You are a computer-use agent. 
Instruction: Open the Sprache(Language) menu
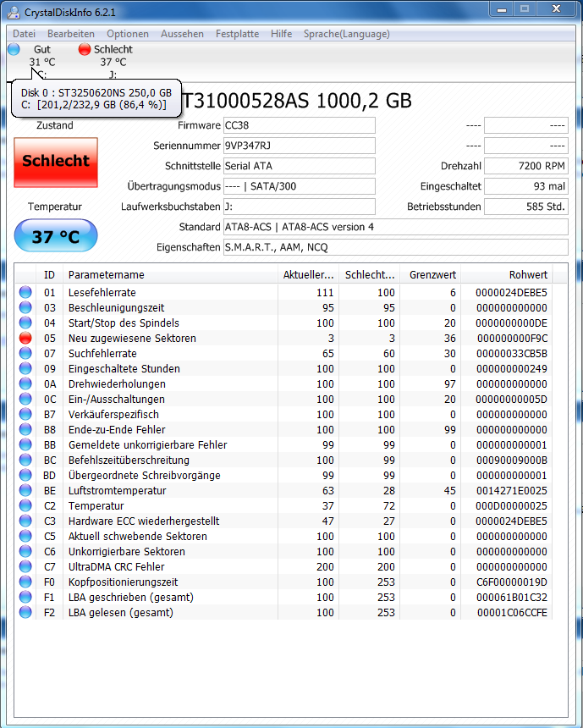pyautogui.click(x=347, y=34)
